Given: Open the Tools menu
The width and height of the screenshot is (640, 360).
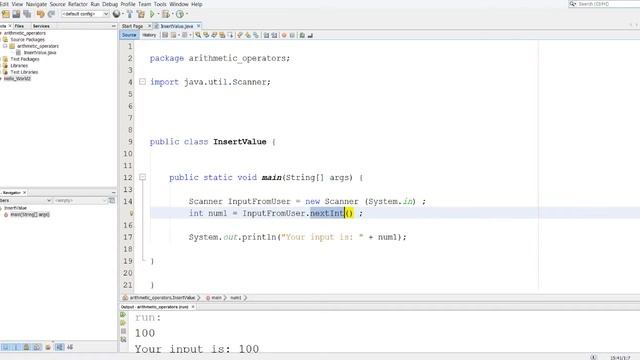Looking at the screenshot, I should click(x=160, y=4).
